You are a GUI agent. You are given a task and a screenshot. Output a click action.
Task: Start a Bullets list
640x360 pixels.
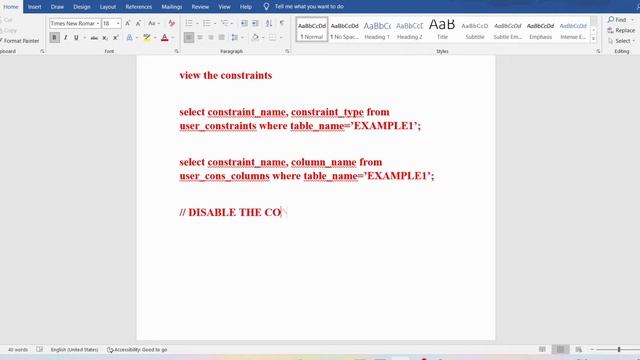[x=189, y=23]
